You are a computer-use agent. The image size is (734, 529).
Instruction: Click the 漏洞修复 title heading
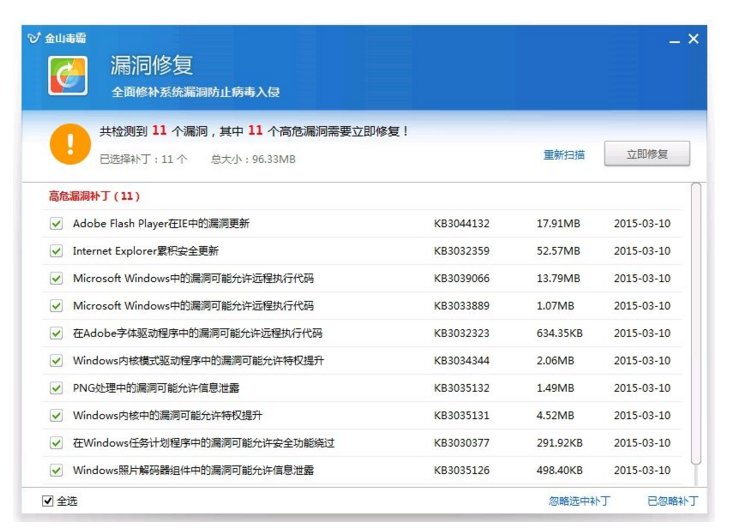(x=151, y=65)
